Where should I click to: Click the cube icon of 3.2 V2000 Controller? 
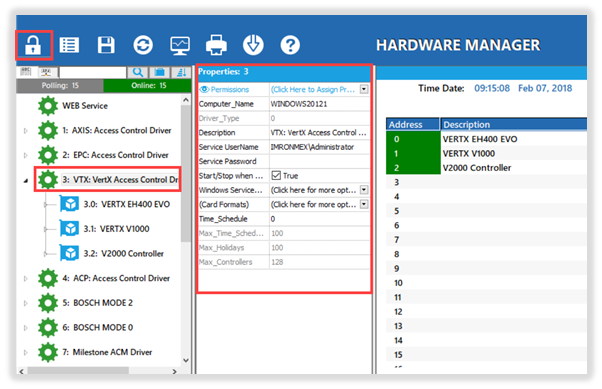point(69,253)
